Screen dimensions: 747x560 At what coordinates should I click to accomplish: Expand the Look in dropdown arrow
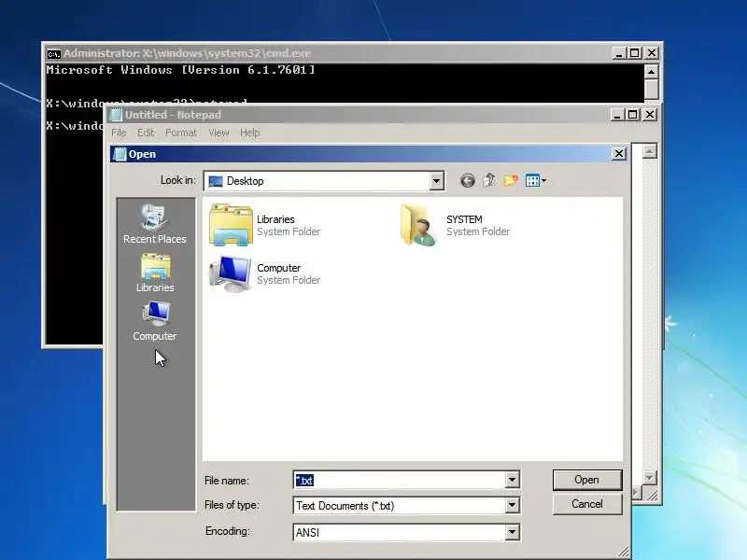[436, 181]
